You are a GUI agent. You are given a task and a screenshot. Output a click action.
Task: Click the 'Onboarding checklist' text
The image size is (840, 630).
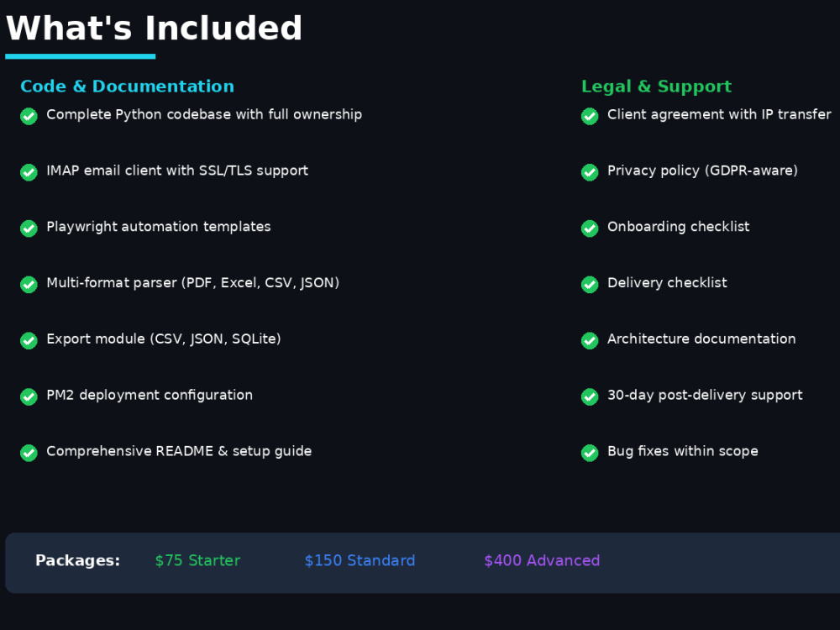coord(678,227)
